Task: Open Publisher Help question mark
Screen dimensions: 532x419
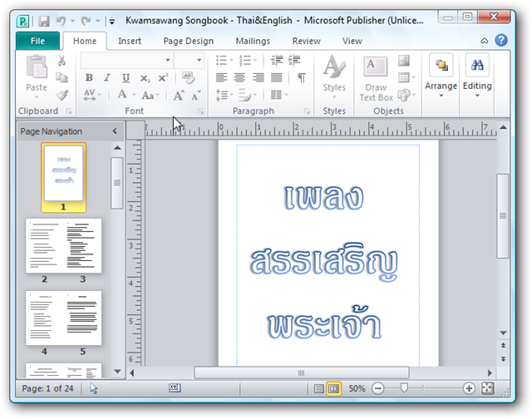Action: pos(501,40)
